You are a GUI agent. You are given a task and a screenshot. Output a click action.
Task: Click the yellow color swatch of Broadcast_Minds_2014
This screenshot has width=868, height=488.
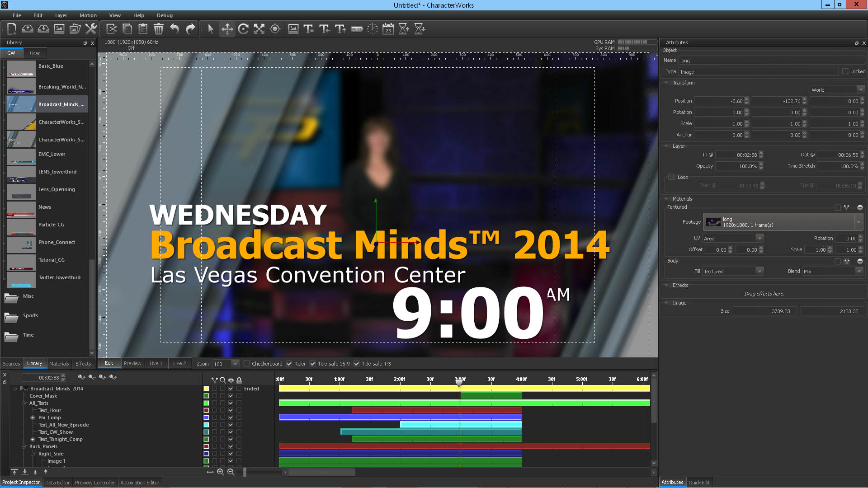[206, 389]
